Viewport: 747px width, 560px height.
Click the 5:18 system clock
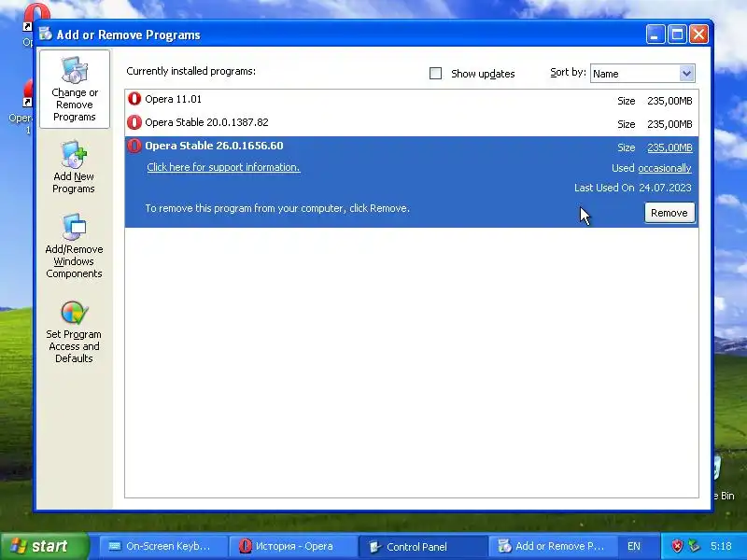[x=721, y=546]
